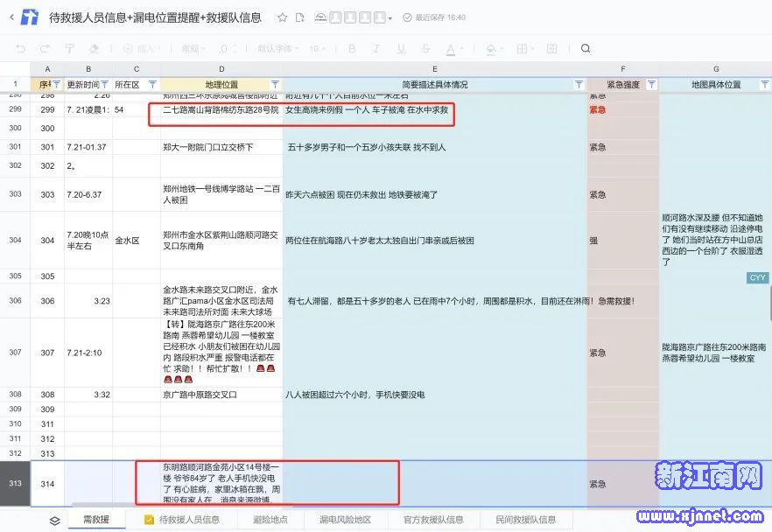Click the 最近保存 16:40 save status
This screenshot has height=532, width=772.
pos(434,17)
